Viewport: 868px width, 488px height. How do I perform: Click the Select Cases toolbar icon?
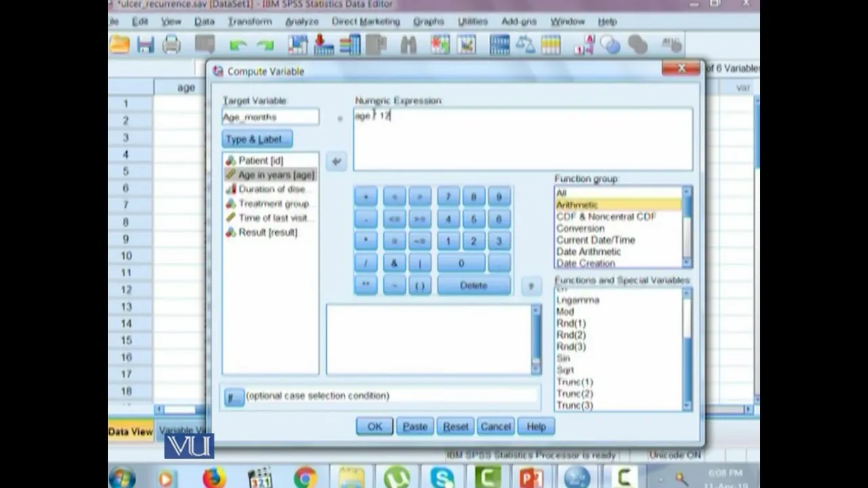pyautogui.click(x=551, y=45)
